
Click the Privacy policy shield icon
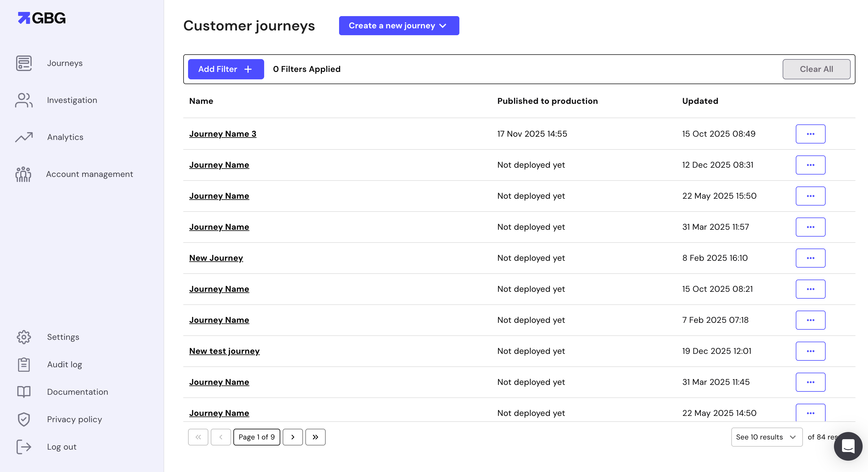[24, 419]
